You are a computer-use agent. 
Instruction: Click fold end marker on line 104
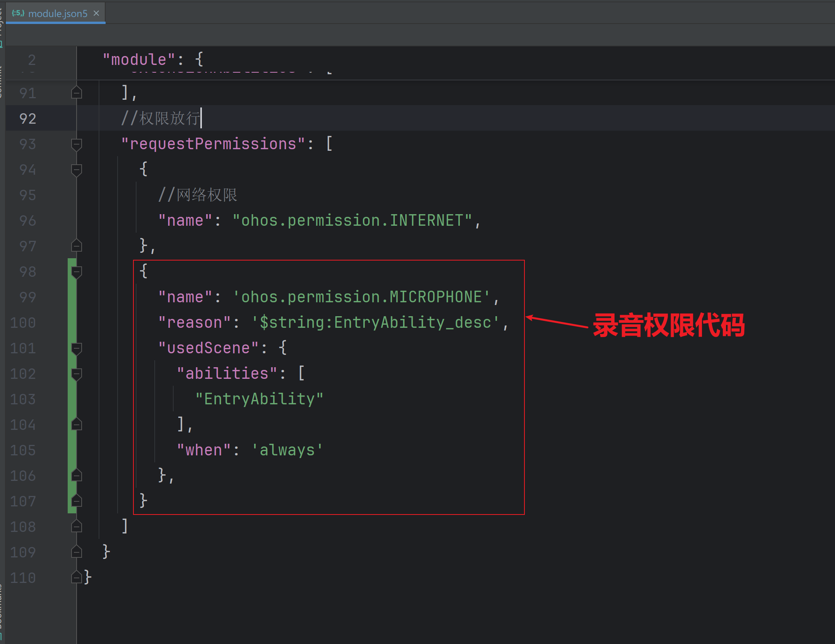click(77, 424)
